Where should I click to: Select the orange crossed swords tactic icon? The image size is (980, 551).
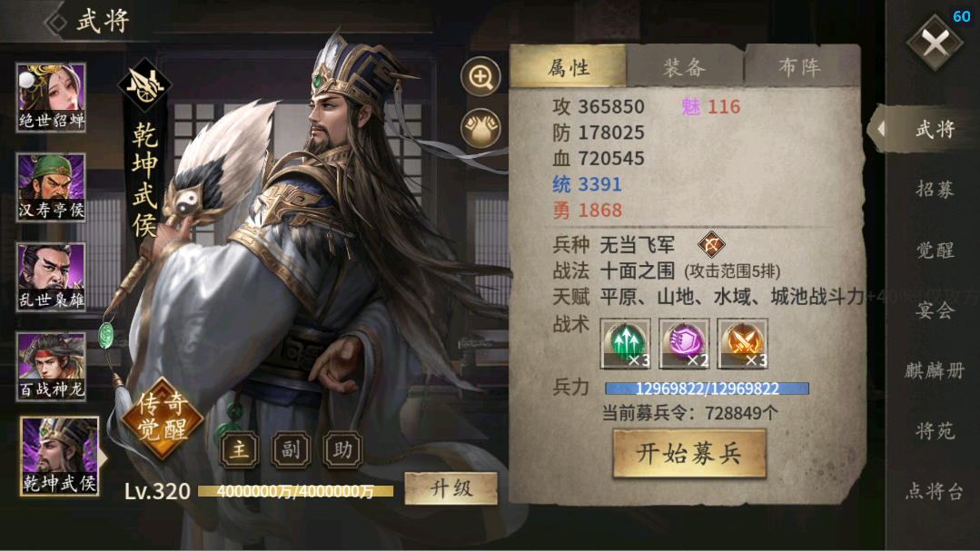[x=743, y=344]
